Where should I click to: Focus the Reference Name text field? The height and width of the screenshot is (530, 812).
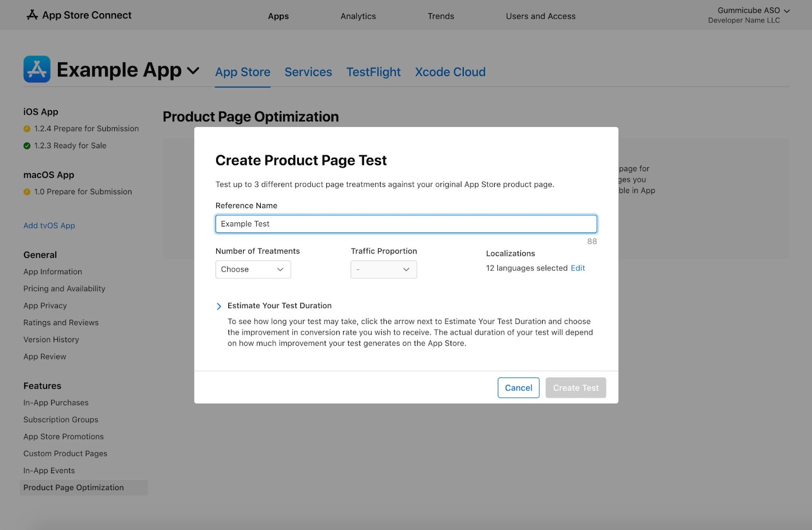[405, 224]
